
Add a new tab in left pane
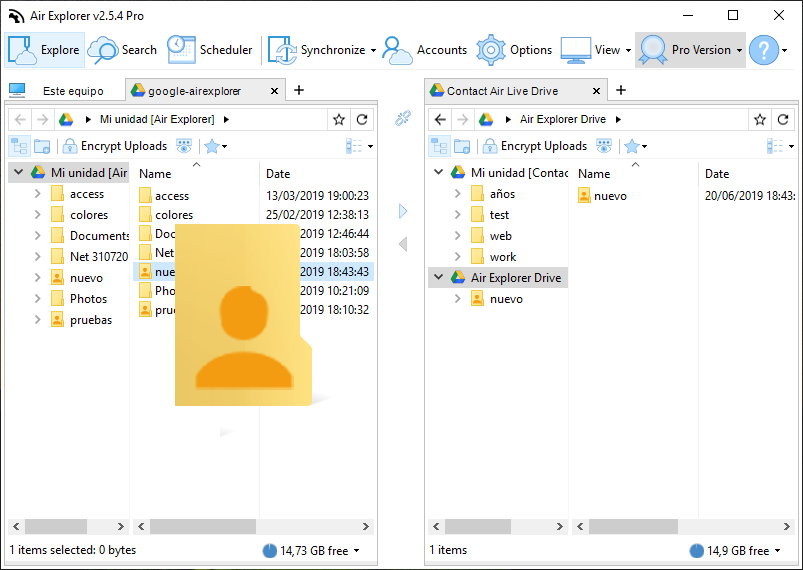point(299,90)
